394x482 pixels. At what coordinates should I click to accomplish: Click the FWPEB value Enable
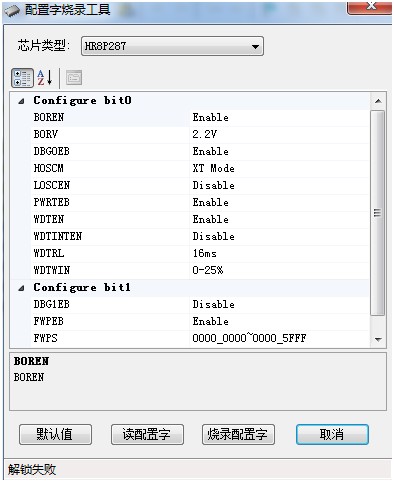(x=211, y=322)
